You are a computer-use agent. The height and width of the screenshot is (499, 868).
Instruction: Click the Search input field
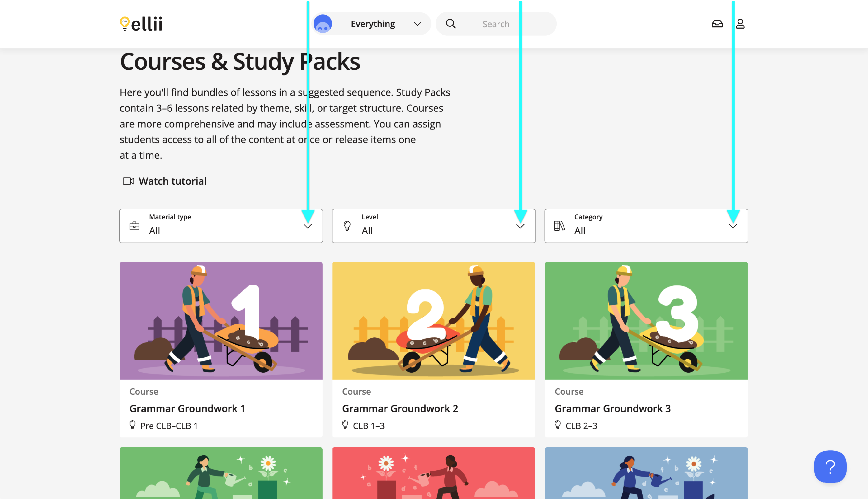click(496, 24)
